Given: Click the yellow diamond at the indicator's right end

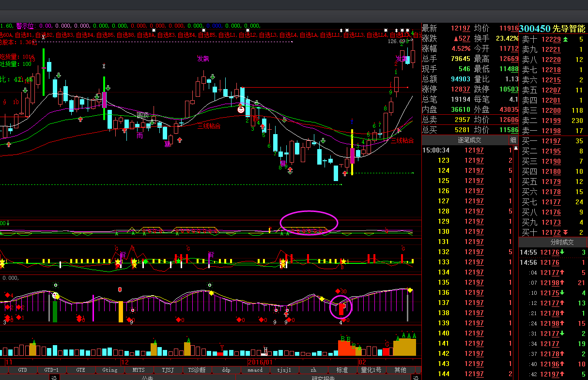Looking at the screenshot, I should [410, 290].
